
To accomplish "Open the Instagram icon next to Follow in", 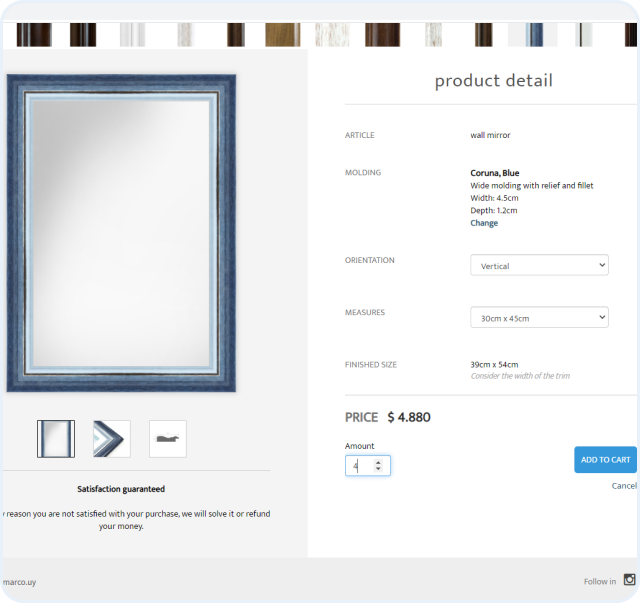I will click(629, 580).
